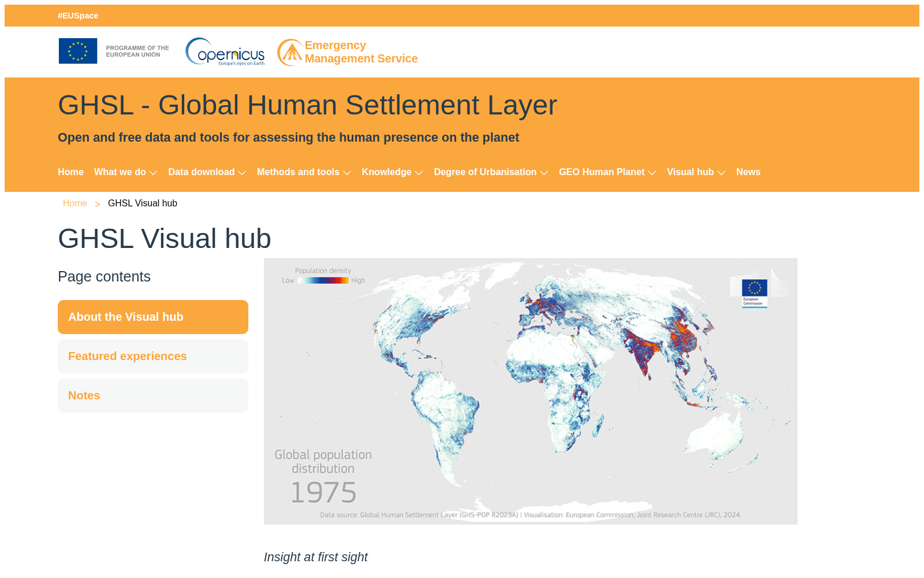
Task: Click the global population distribution map
Action: point(531,391)
